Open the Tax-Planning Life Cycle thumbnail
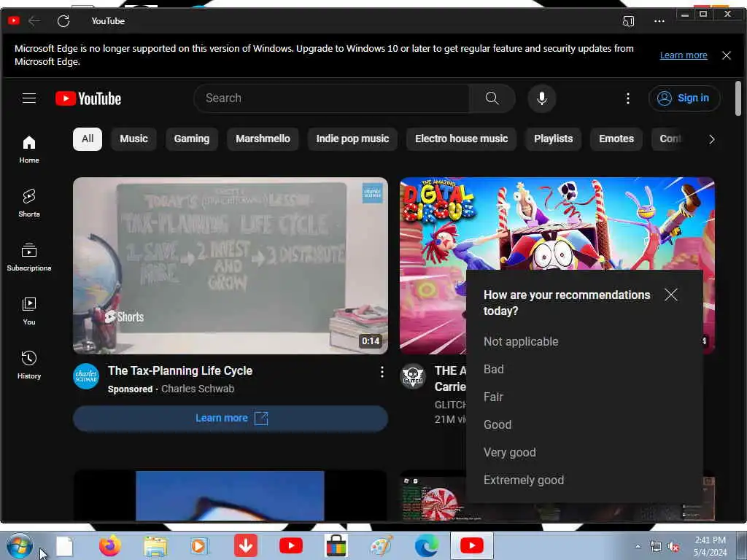Screen dimensions: 747x560 [231, 265]
